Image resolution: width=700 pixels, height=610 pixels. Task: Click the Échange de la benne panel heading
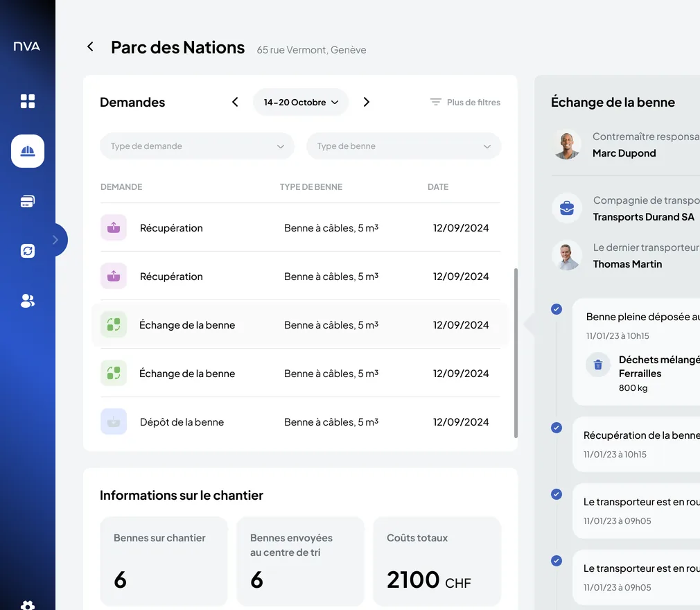[x=613, y=103]
